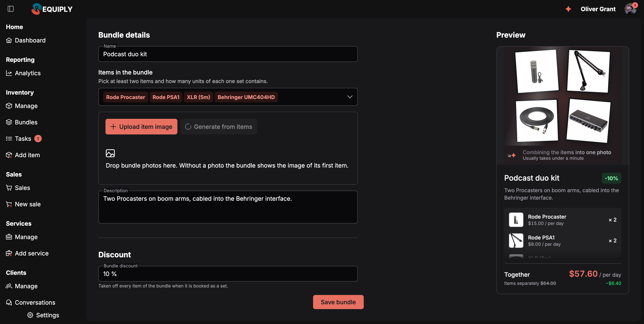Click the Bundle discount input field
Viewport: 644px width, 324px height.
(x=228, y=274)
